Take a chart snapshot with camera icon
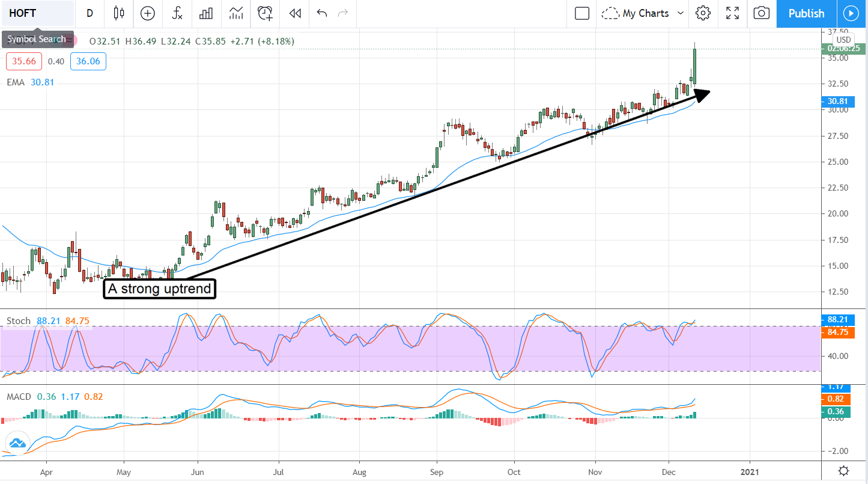The image size is (868, 484). point(761,13)
